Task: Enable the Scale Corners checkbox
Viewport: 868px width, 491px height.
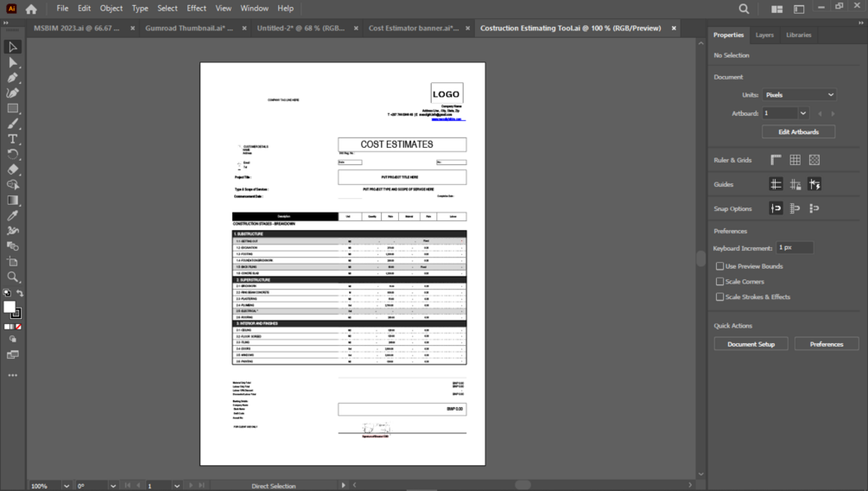Action: click(719, 282)
